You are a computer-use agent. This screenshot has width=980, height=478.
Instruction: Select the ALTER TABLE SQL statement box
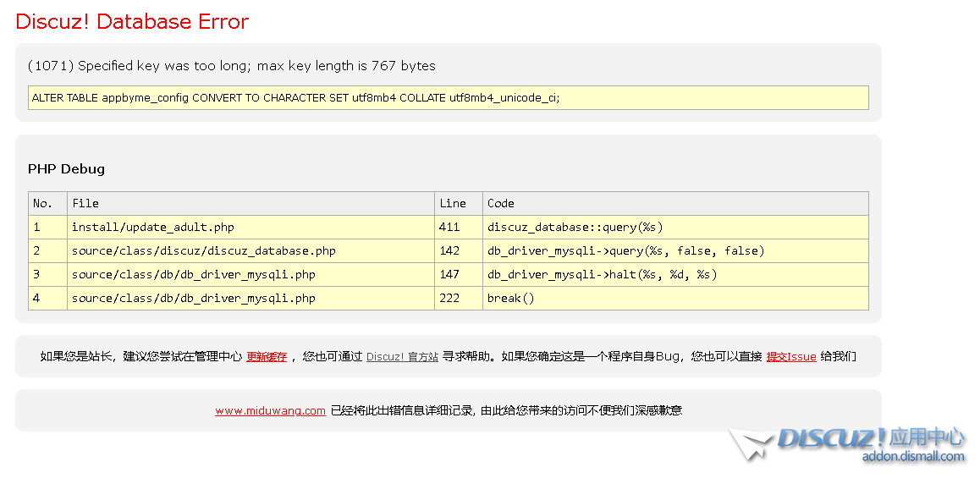(x=449, y=97)
